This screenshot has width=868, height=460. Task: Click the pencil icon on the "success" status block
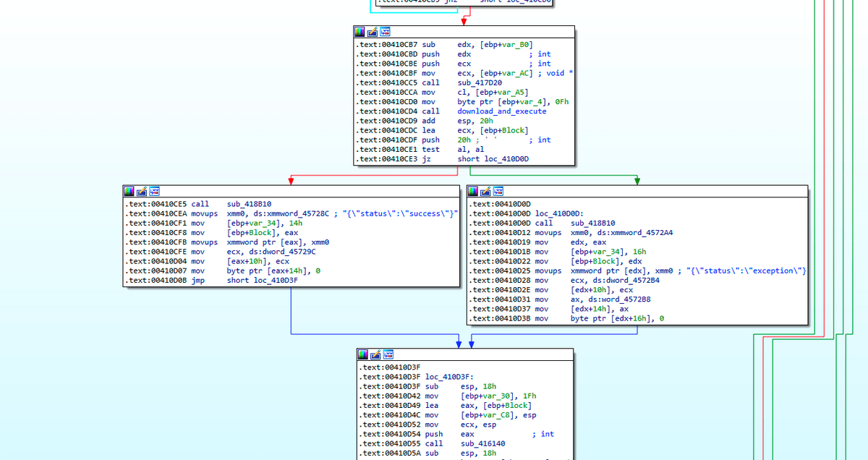[142, 191]
